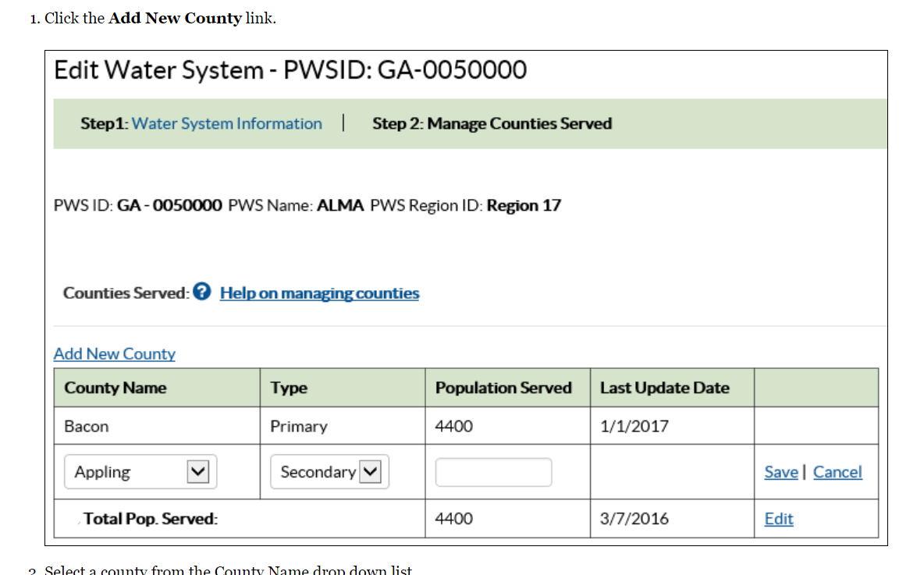Image resolution: width=924 pixels, height=575 pixels.
Task: Click the Population Served input field
Action: 493,472
